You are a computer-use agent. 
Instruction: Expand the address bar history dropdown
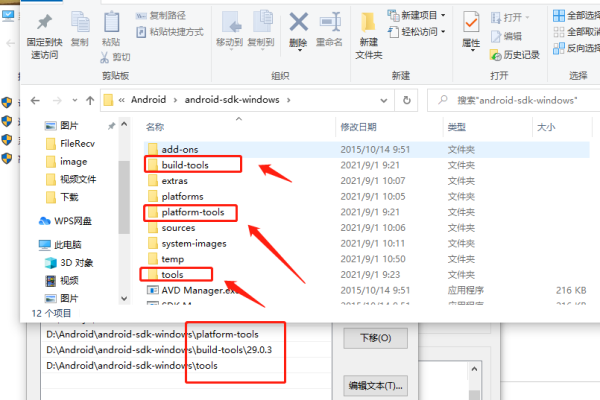coord(383,101)
